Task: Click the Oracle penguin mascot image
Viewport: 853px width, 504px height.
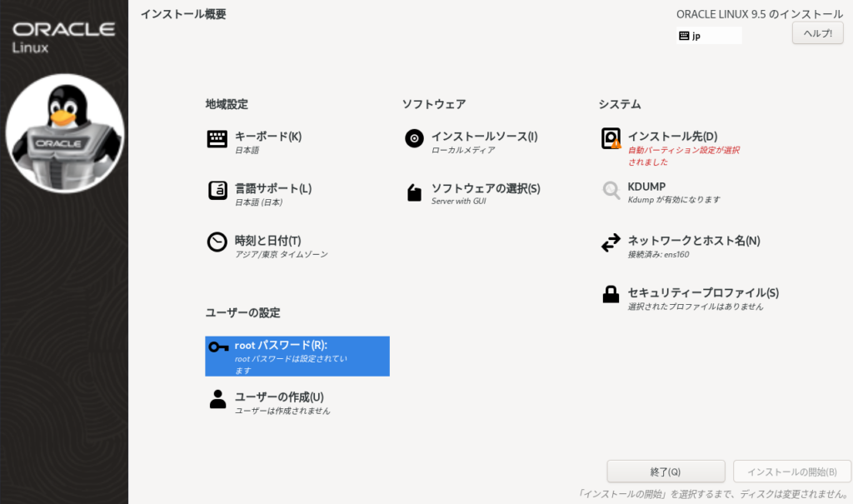Action: point(65,132)
